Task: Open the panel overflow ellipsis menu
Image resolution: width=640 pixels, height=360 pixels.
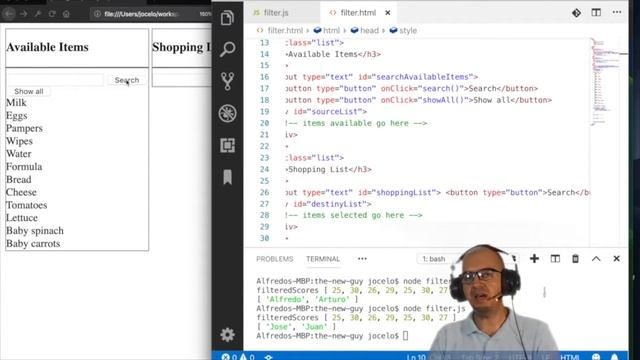Action: pos(362,259)
